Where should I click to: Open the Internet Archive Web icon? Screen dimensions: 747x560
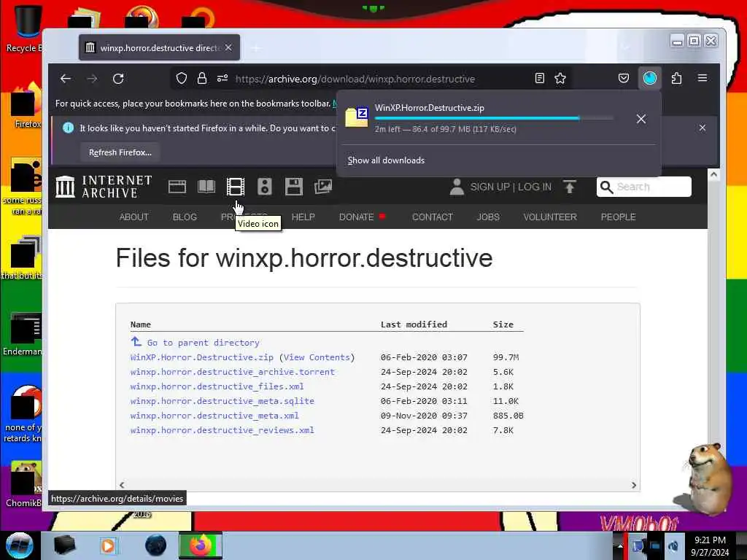click(177, 187)
